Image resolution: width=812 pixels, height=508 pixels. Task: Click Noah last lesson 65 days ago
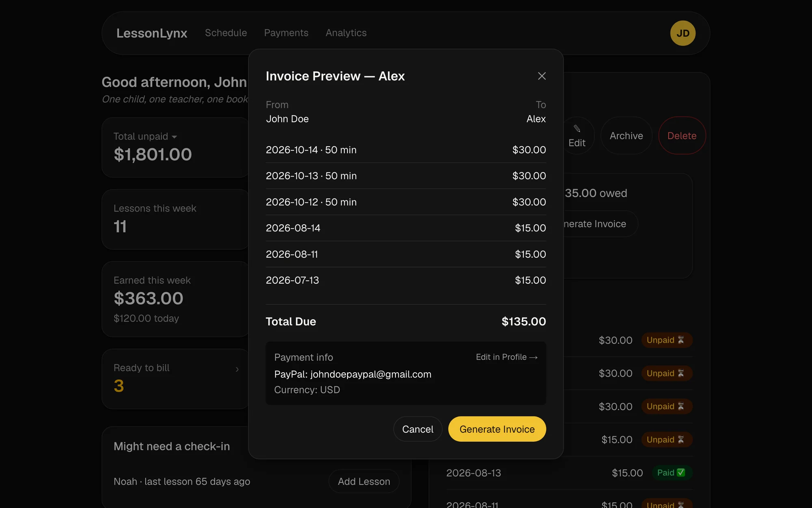(x=182, y=482)
